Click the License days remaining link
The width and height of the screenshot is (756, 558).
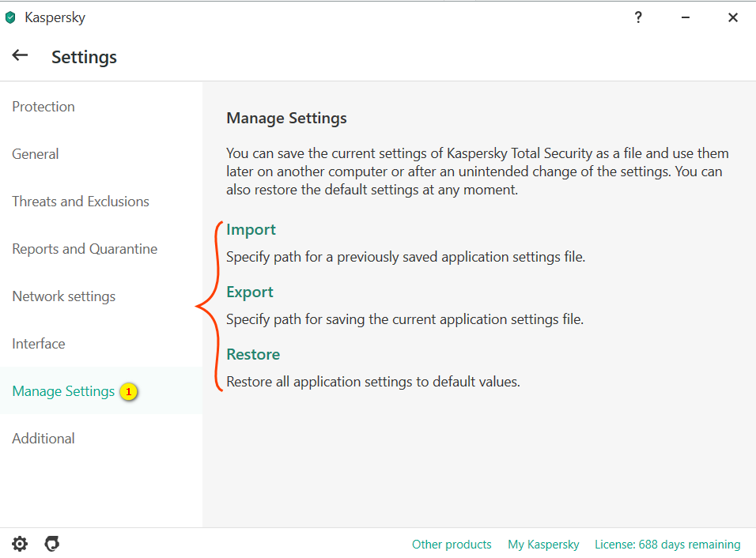pyautogui.click(x=667, y=545)
